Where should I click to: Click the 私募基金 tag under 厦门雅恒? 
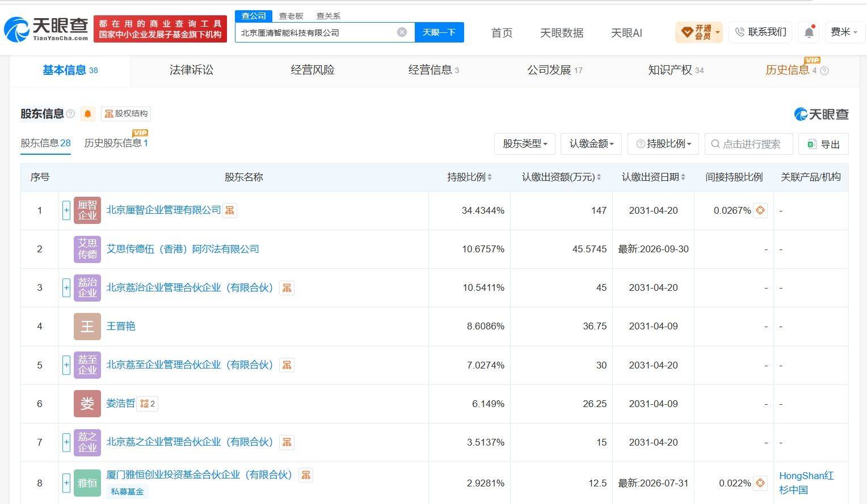[127, 492]
